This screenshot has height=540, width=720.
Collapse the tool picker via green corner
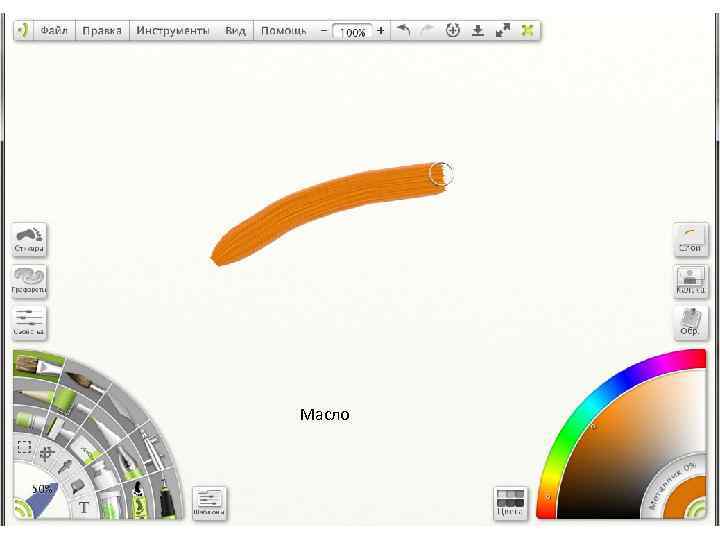pyautogui.click(x=21, y=511)
